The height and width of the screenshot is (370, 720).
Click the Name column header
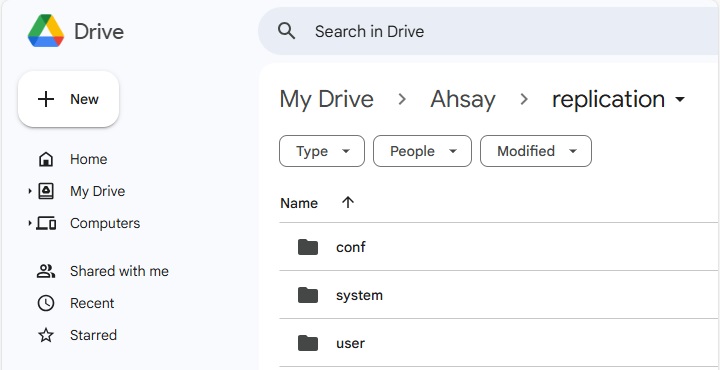click(299, 203)
